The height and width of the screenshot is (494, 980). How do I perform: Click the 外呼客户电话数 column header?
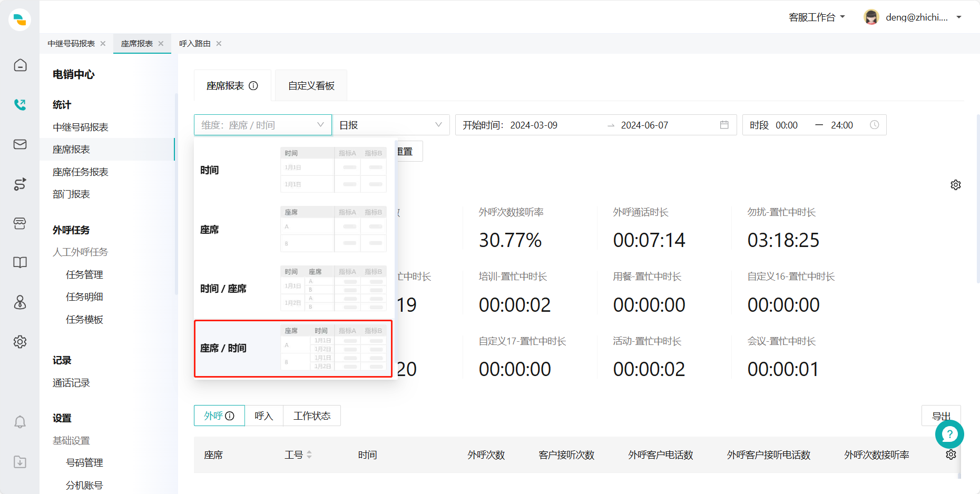(x=661, y=455)
